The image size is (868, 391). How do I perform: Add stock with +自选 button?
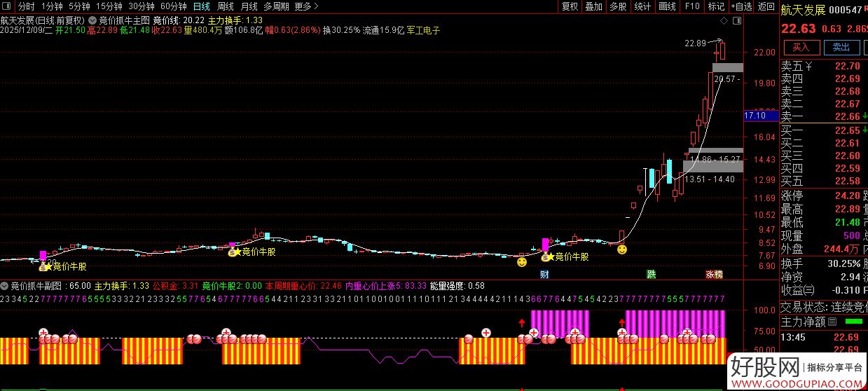(x=741, y=6)
